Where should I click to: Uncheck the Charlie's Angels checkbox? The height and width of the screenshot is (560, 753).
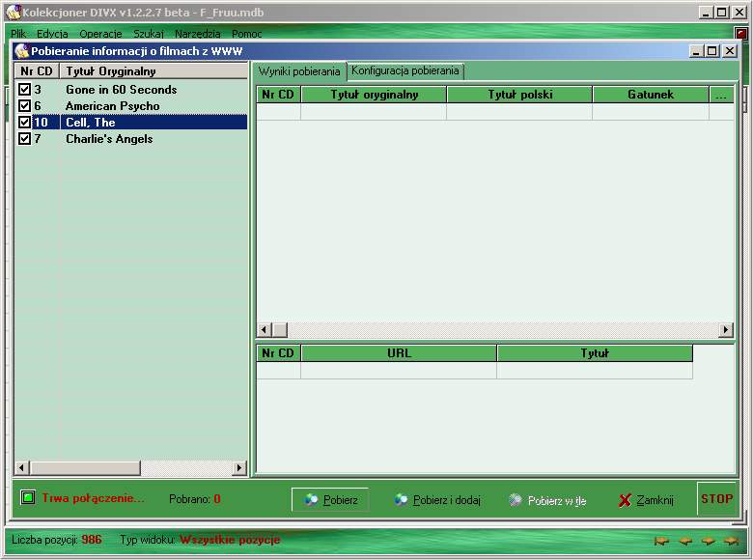coord(25,139)
